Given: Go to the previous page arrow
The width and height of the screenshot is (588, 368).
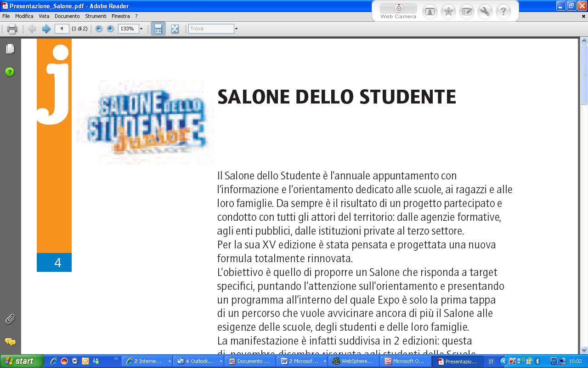Looking at the screenshot, I should tap(32, 29).
